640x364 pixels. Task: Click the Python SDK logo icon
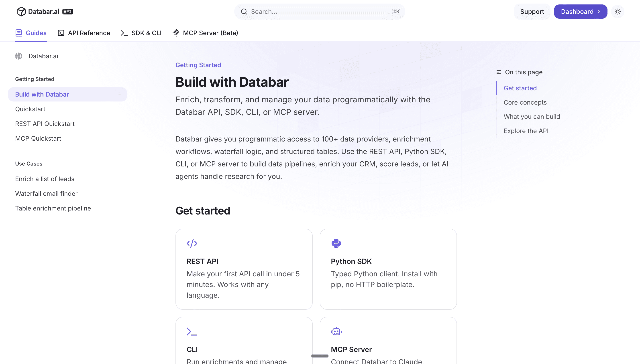click(x=336, y=243)
